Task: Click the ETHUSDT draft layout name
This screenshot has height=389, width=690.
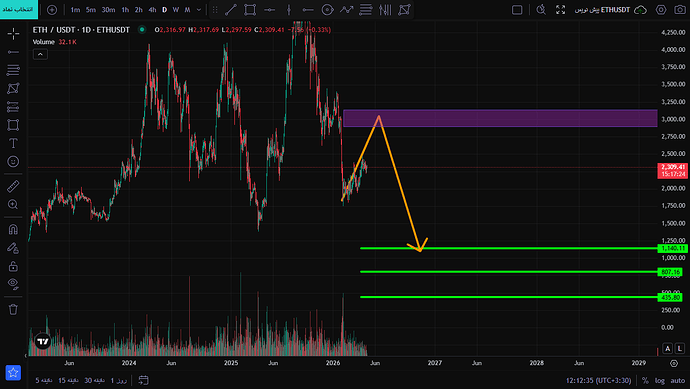Action: click(602, 10)
